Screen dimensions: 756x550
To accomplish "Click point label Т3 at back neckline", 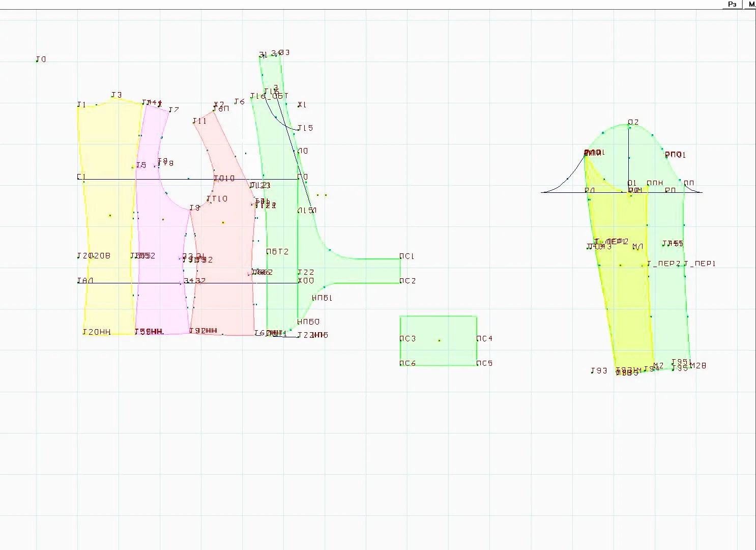I will coord(117,95).
